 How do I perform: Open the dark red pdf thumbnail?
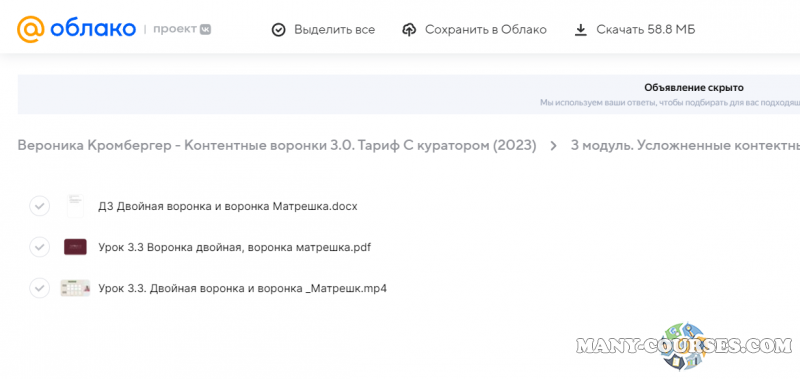pyautogui.click(x=75, y=247)
